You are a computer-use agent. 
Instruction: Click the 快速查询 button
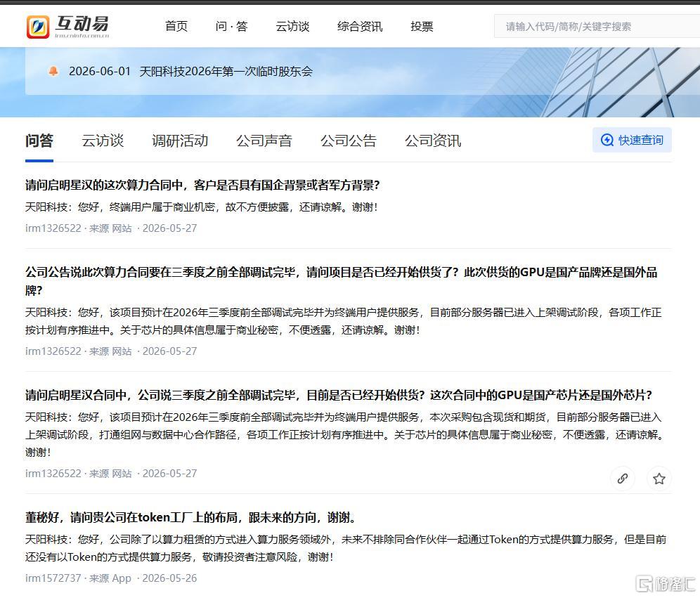pos(632,140)
